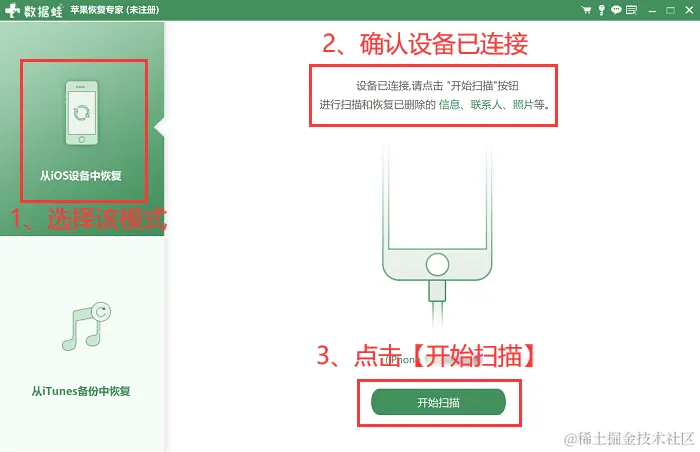700x452 pixels.
Task: Close the 数据蛙 application window
Action: 689,10
